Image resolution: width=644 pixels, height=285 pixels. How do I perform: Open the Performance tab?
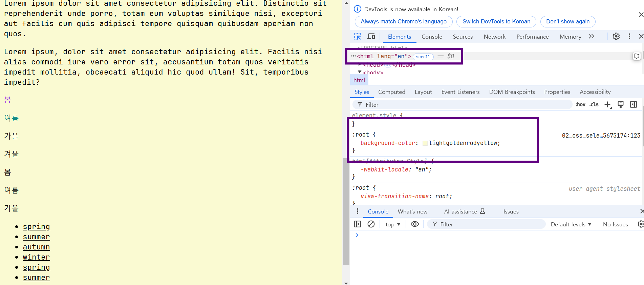tap(532, 37)
